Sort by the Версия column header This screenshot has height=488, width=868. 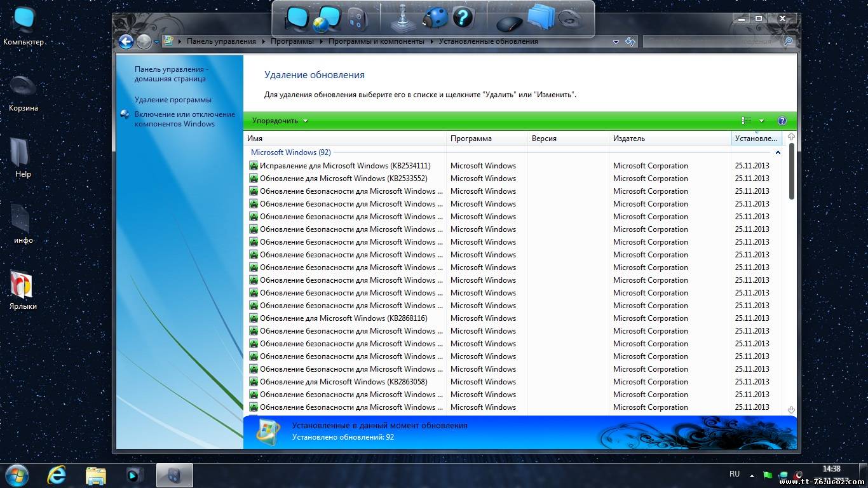point(568,139)
